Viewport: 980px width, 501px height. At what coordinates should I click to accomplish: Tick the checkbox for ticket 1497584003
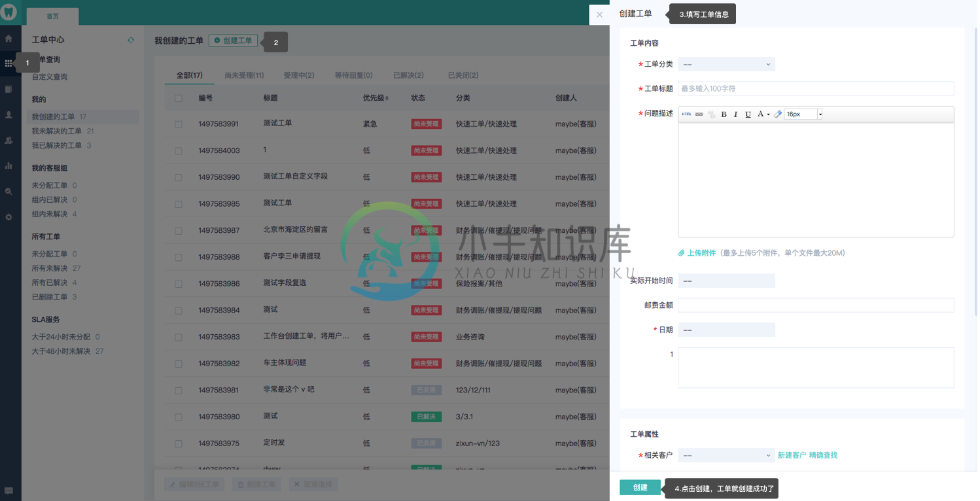click(179, 151)
